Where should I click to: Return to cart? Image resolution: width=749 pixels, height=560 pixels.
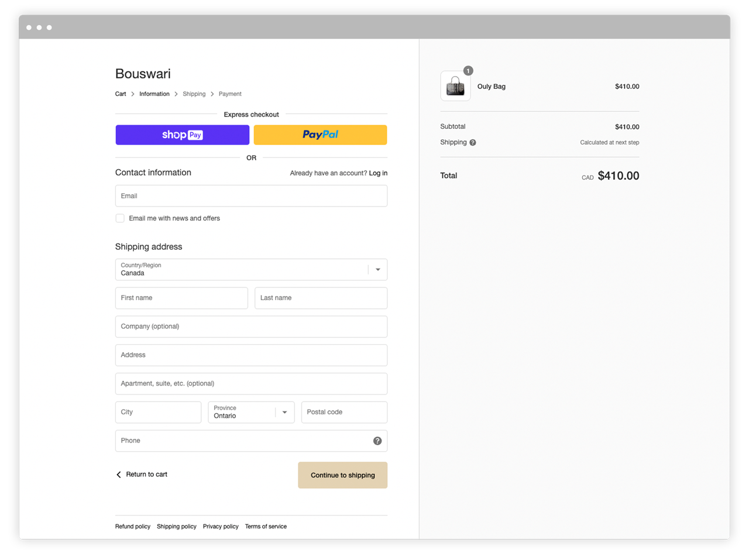(x=147, y=475)
